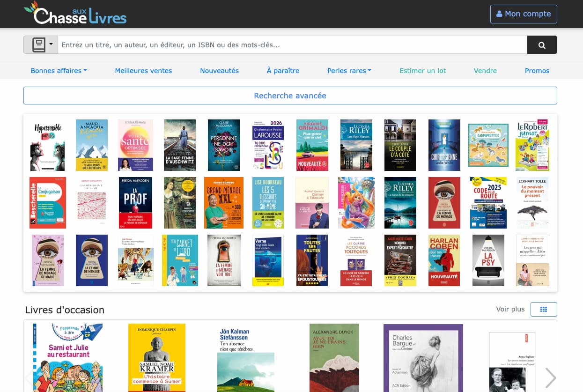Open the Larousse 2026 dictionary cover
Screen dimensions: 583x392
(268, 145)
